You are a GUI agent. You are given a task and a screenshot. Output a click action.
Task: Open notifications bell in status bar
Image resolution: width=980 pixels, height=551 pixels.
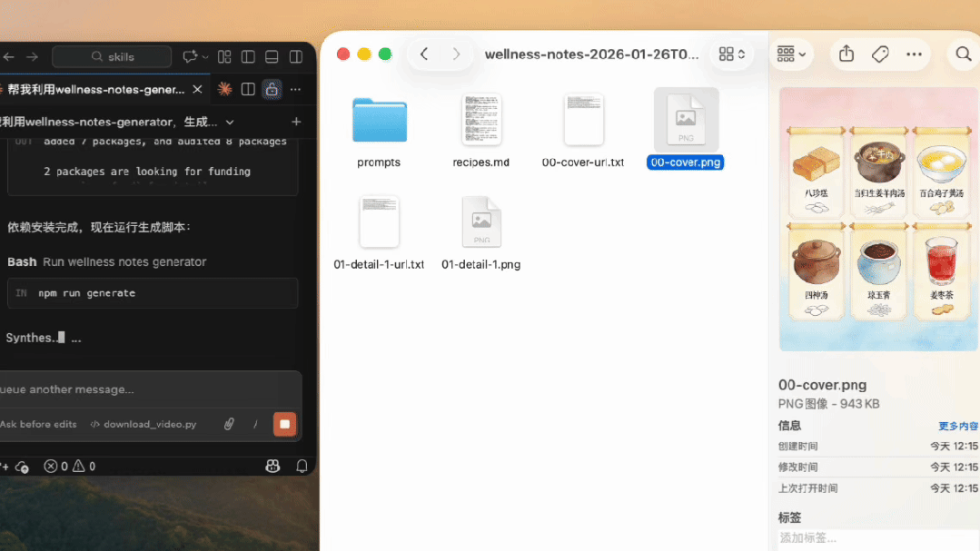302,467
